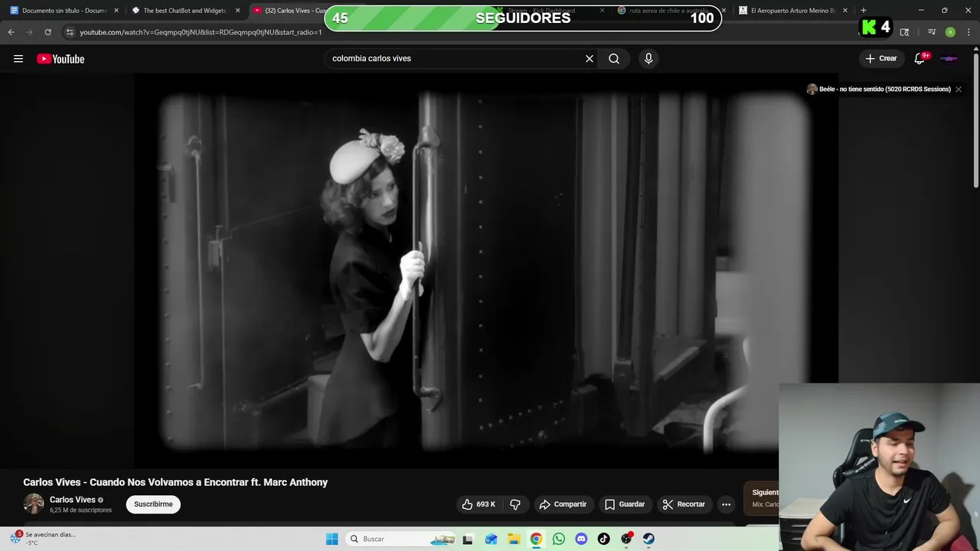Create a clip with Recortar
Screen dimensions: 980x551
click(x=684, y=504)
